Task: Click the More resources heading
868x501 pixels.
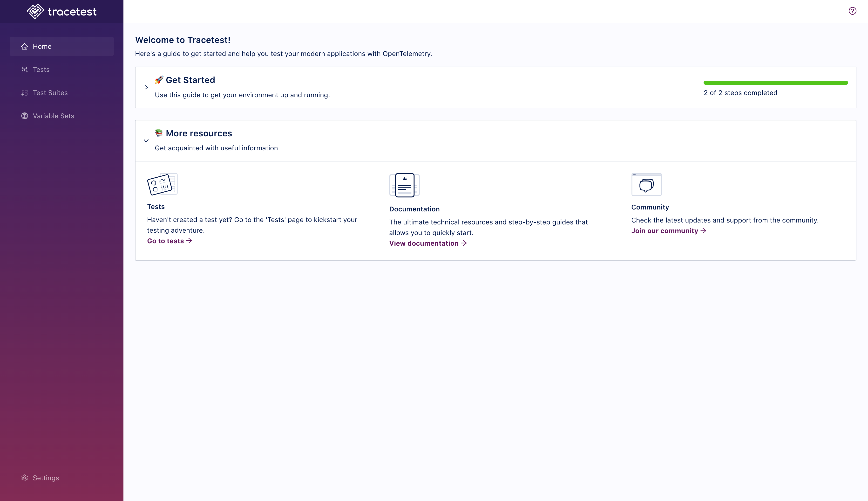Action: coord(199,133)
